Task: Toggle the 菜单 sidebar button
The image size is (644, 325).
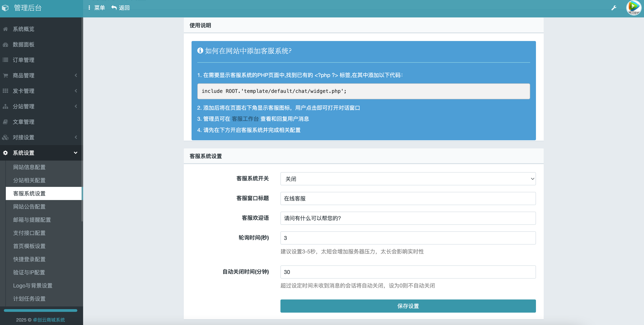Action: (97, 8)
